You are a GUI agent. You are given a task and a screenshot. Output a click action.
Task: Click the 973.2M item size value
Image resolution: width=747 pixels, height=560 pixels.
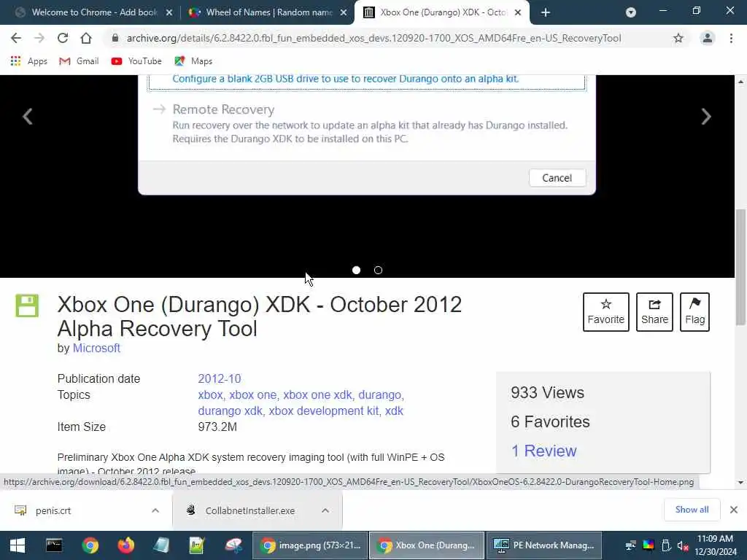217,427
